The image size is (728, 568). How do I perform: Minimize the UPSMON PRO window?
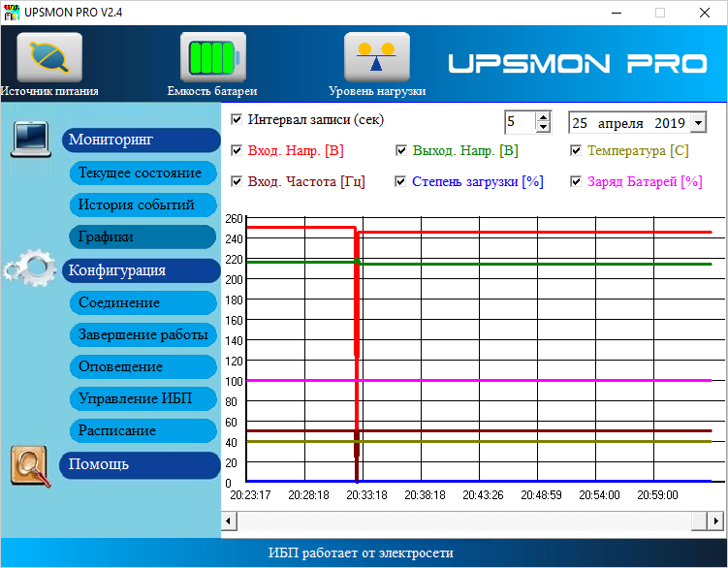point(617,13)
